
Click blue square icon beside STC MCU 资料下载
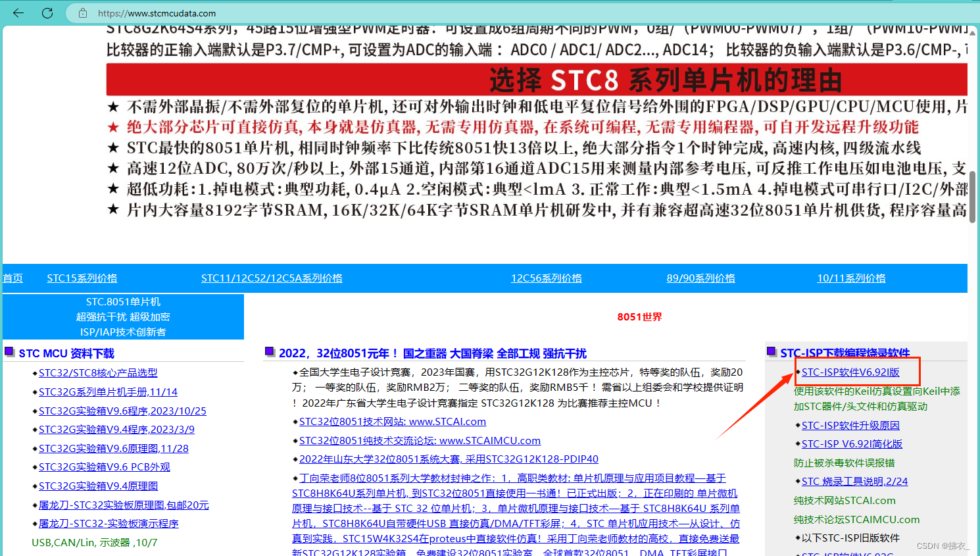(9, 352)
